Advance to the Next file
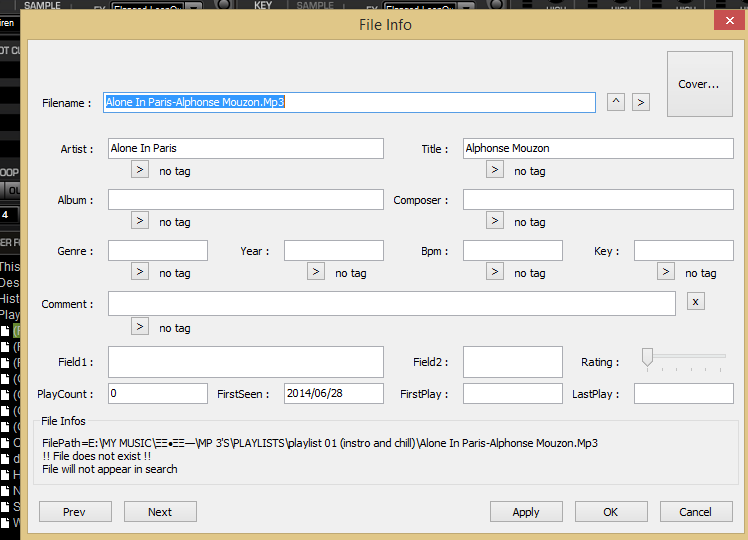The image size is (748, 540). pyautogui.click(x=160, y=512)
